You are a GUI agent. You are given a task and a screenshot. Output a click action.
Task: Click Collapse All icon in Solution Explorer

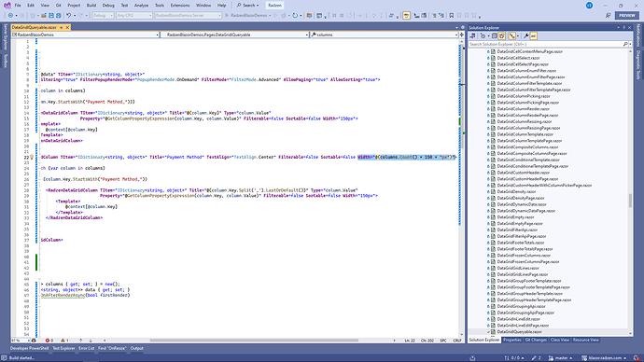(494, 36)
